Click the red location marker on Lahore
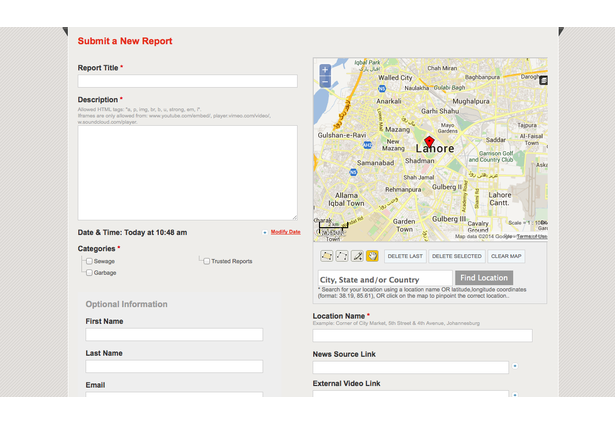Screen dimensions: 615x424 (429, 142)
